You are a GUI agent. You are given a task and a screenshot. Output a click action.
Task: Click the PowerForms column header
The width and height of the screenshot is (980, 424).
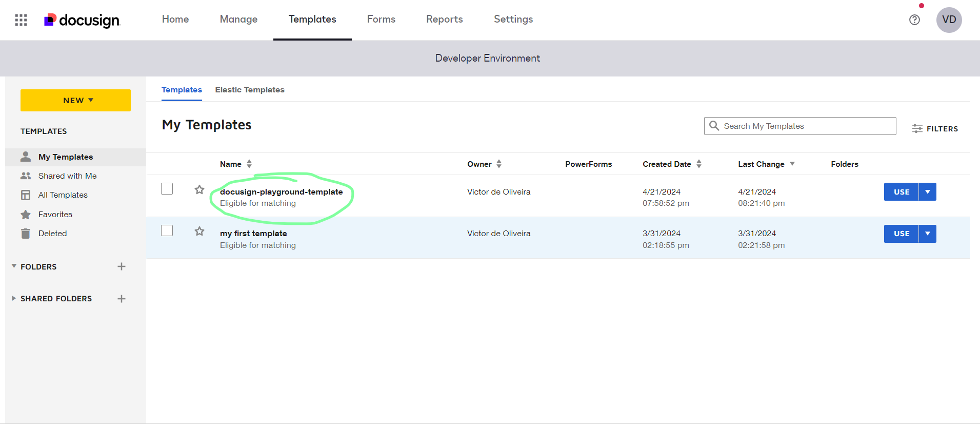click(x=588, y=164)
